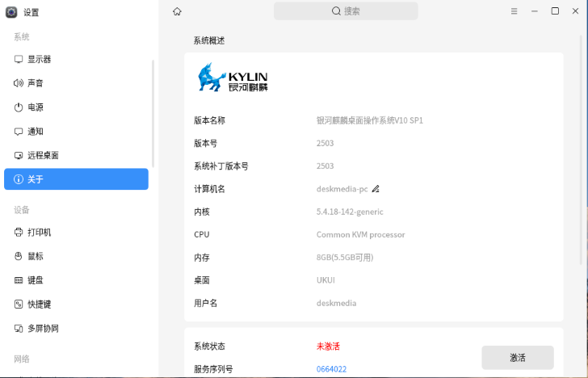Click the magnifier icon in the search box
Viewport: 588px width, 378px height.
(x=336, y=10)
